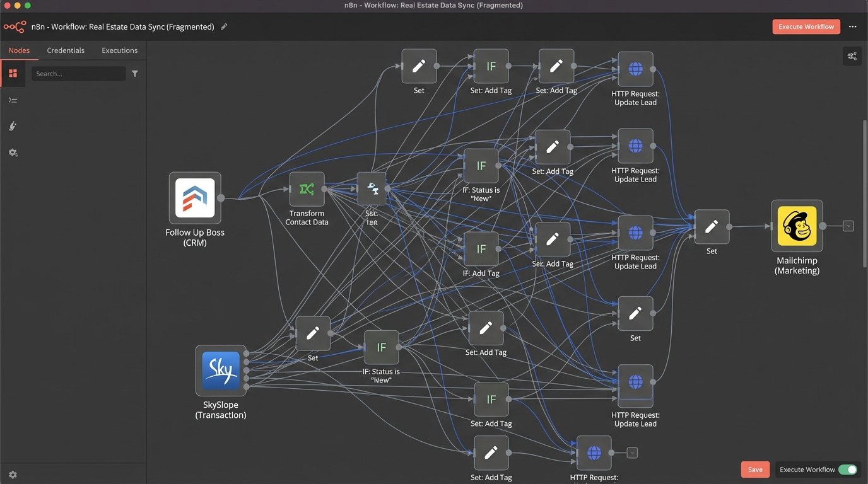Image resolution: width=868 pixels, height=484 pixels.
Task: Click the tidy-up workflow icon above the canvas
Action: pos(852,55)
